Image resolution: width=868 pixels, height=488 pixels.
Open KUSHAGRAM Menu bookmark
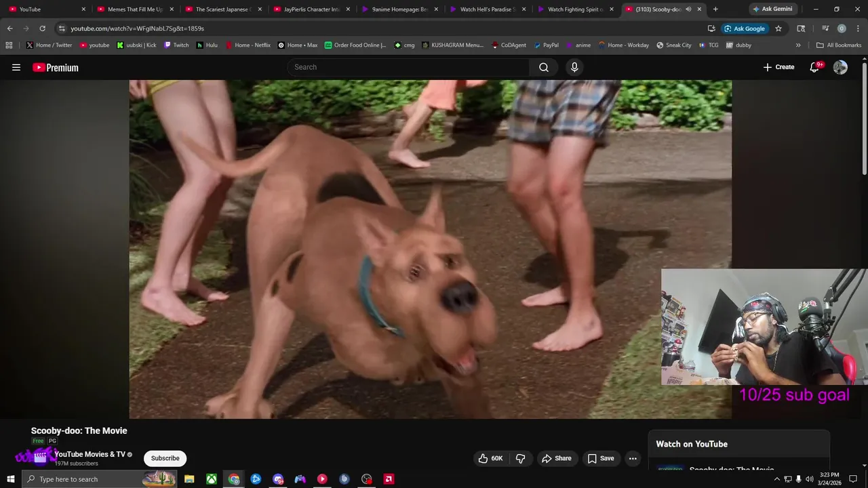(452, 45)
